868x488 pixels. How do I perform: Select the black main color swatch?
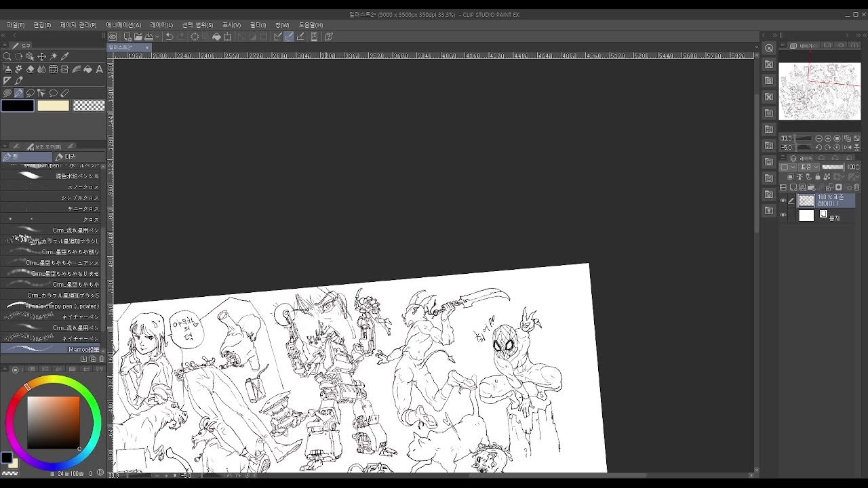(x=18, y=106)
